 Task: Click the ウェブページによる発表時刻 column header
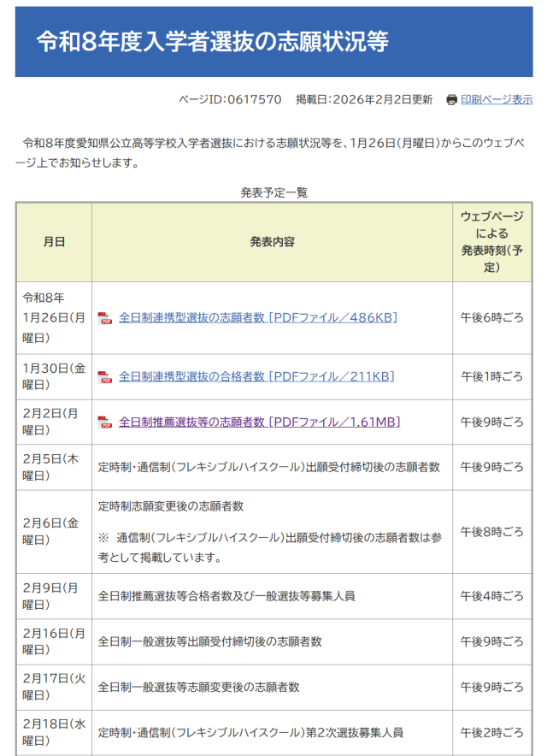click(491, 242)
